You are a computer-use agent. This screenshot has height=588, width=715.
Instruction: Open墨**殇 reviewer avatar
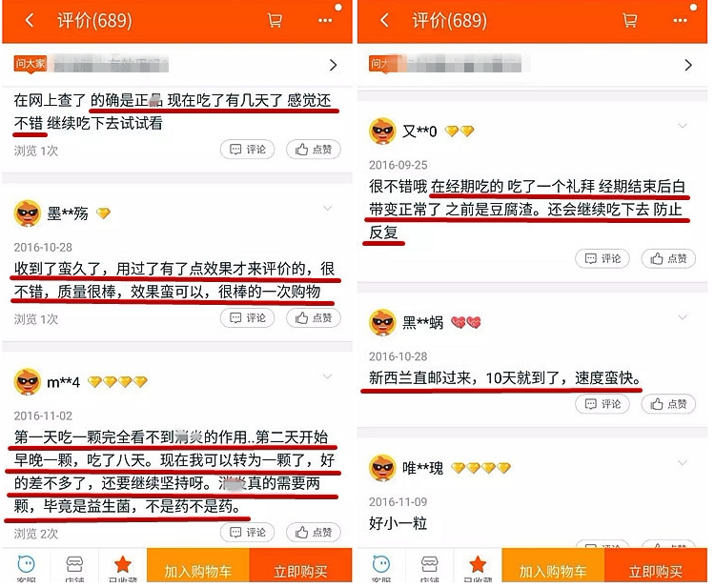(28, 213)
